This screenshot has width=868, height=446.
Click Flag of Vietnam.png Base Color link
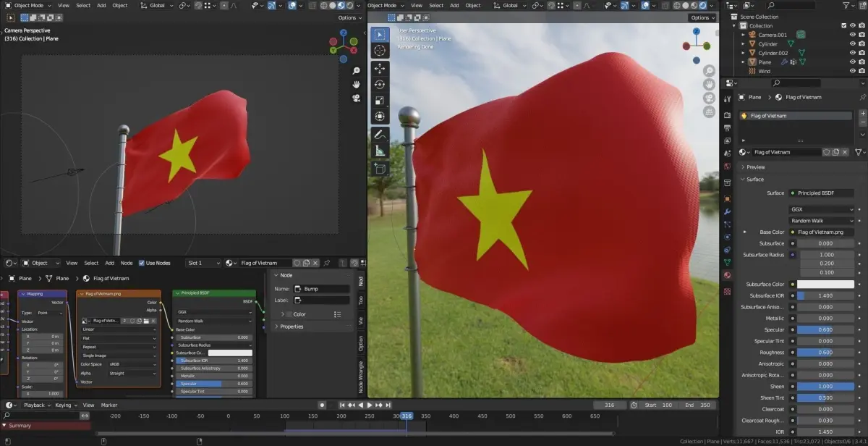(822, 232)
